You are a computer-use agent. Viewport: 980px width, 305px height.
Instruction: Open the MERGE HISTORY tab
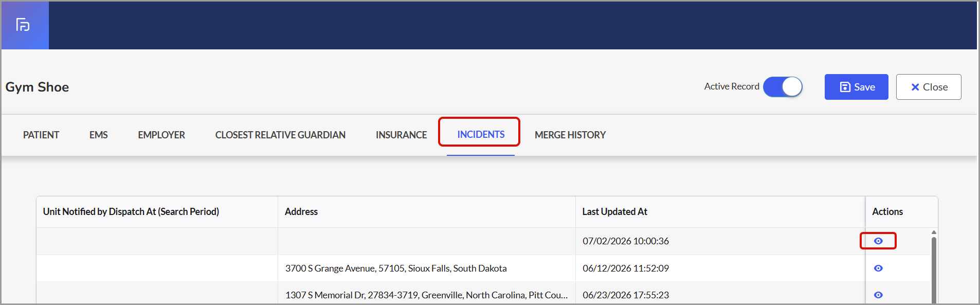[570, 135]
